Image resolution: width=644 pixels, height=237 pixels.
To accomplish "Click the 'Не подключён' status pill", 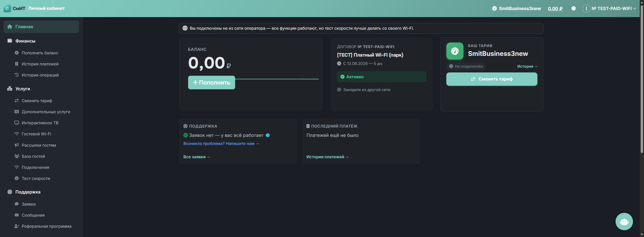I will point(466,66).
